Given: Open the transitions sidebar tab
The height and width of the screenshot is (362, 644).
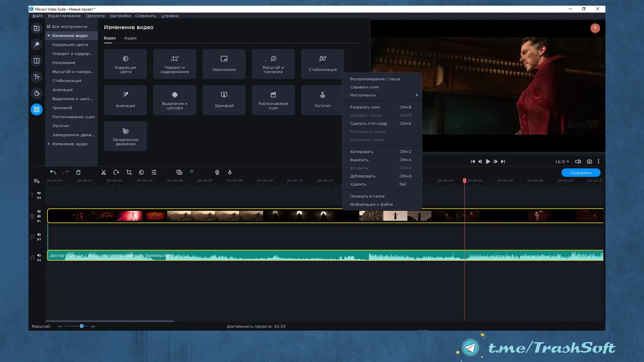Looking at the screenshot, I should 37,61.
